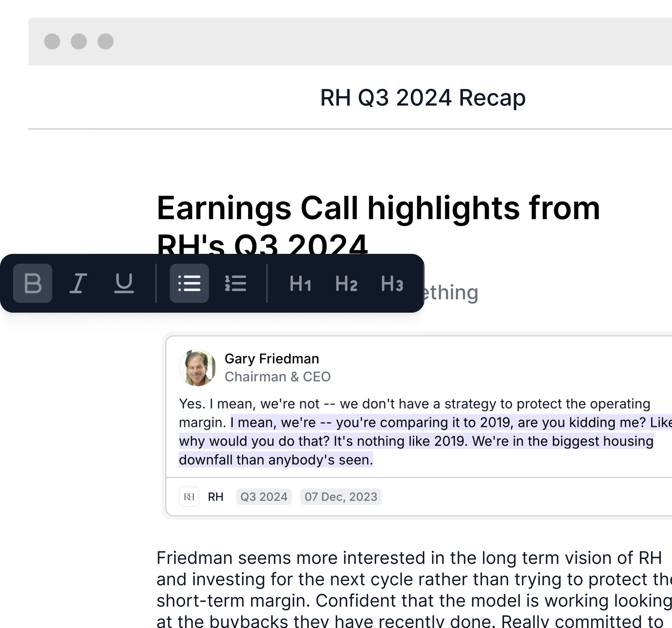Open Gary Friedman's profile photo

(x=197, y=367)
